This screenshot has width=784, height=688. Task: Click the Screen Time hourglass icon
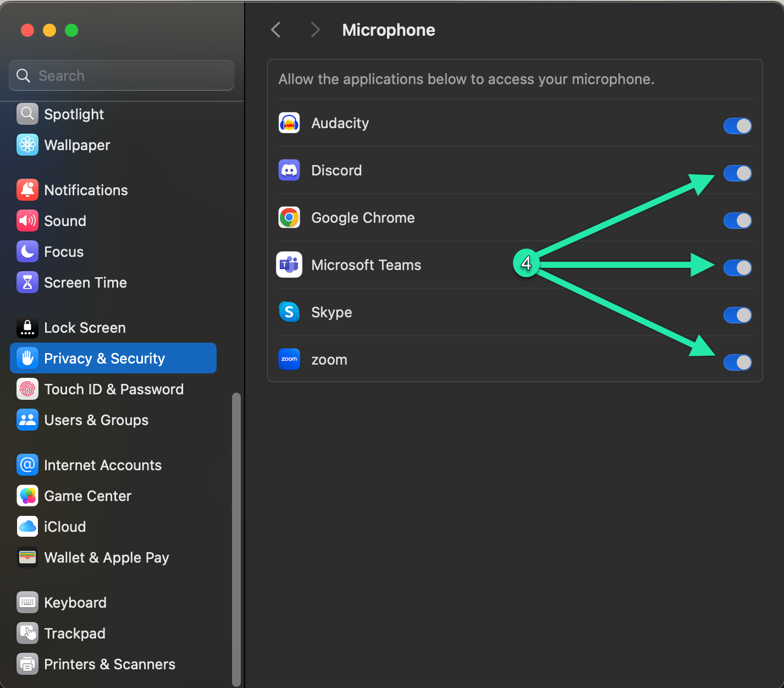coord(27,283)
